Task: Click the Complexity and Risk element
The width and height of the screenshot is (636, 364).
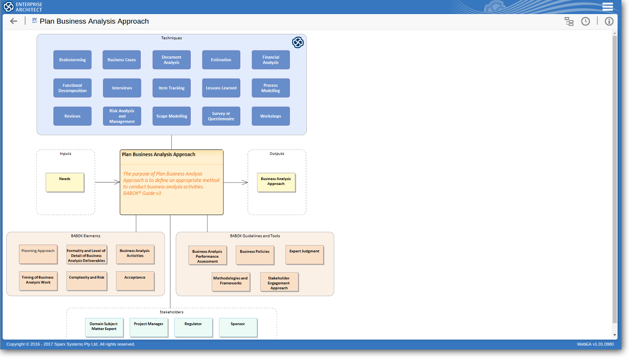Action: click(86, 281)
